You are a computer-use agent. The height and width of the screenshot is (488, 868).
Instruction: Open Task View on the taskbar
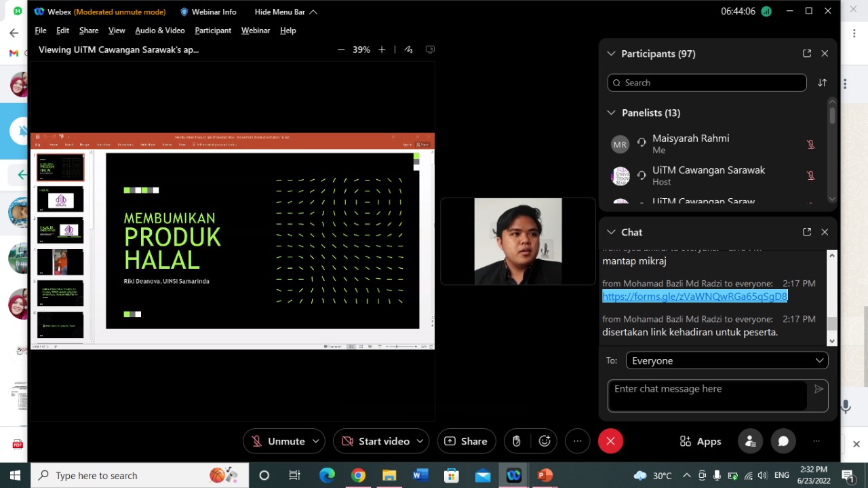coord(295,475)
